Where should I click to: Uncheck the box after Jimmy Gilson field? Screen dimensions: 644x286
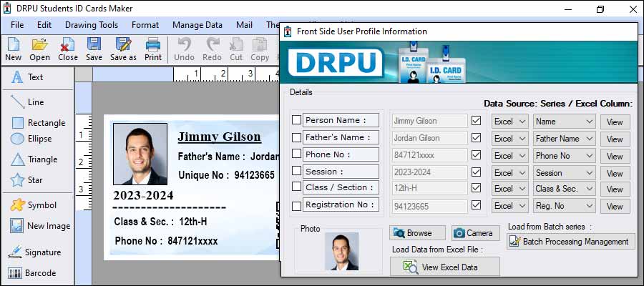coord(476,121)
